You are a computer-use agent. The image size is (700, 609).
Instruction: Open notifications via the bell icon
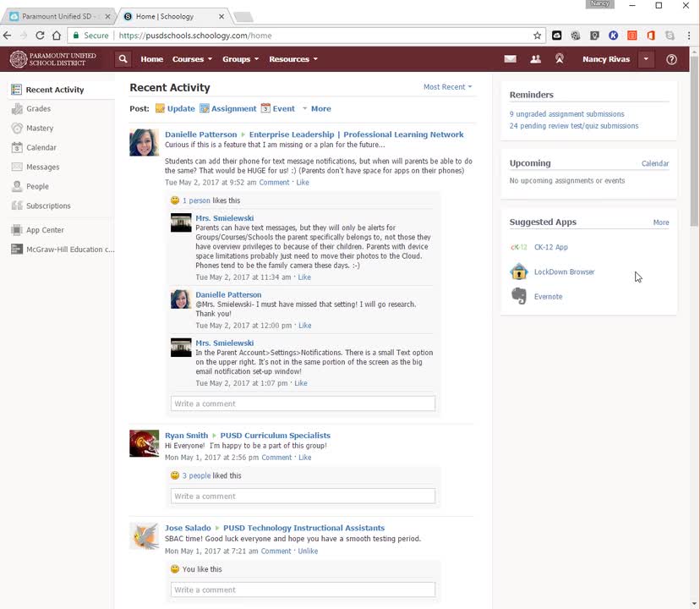point(559,59)
